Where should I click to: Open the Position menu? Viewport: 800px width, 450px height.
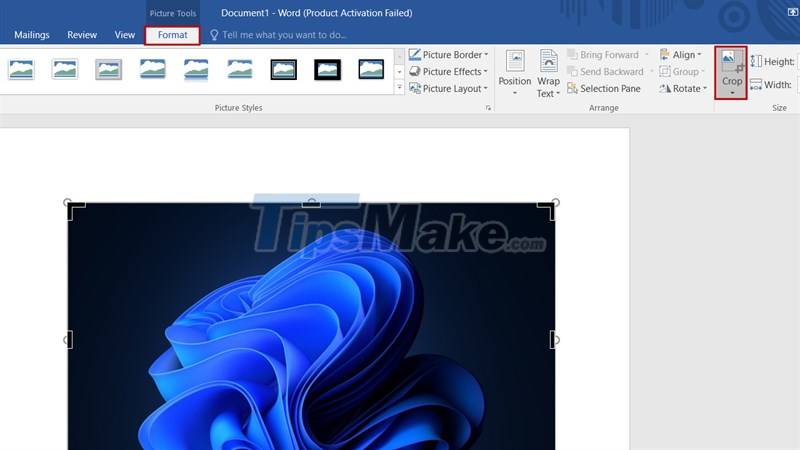coord(515,73)
